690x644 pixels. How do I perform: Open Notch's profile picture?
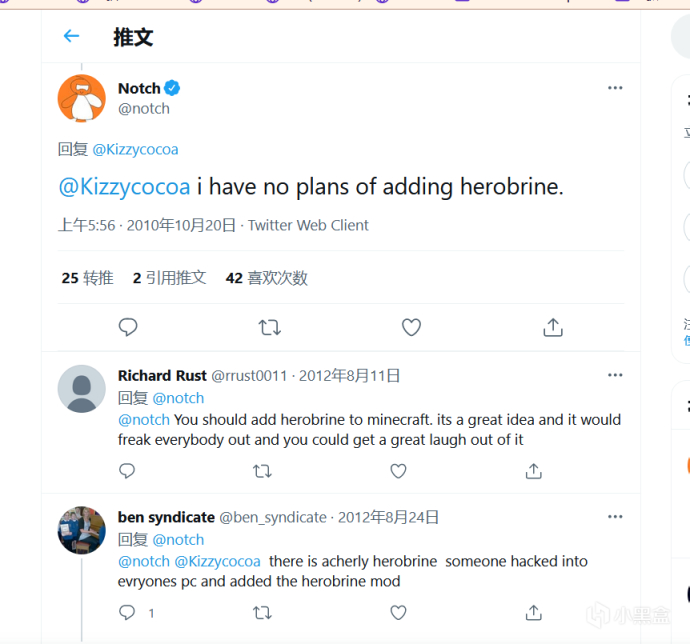tap(81, 98)
